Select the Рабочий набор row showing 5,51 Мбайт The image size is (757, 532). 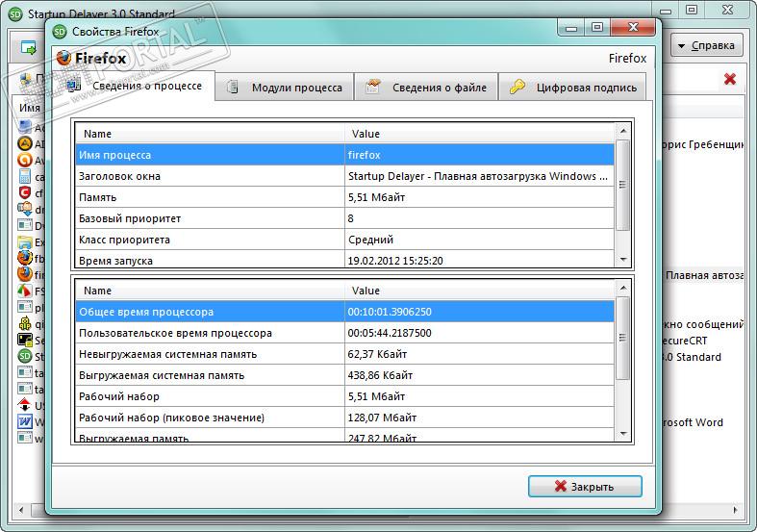345,396
